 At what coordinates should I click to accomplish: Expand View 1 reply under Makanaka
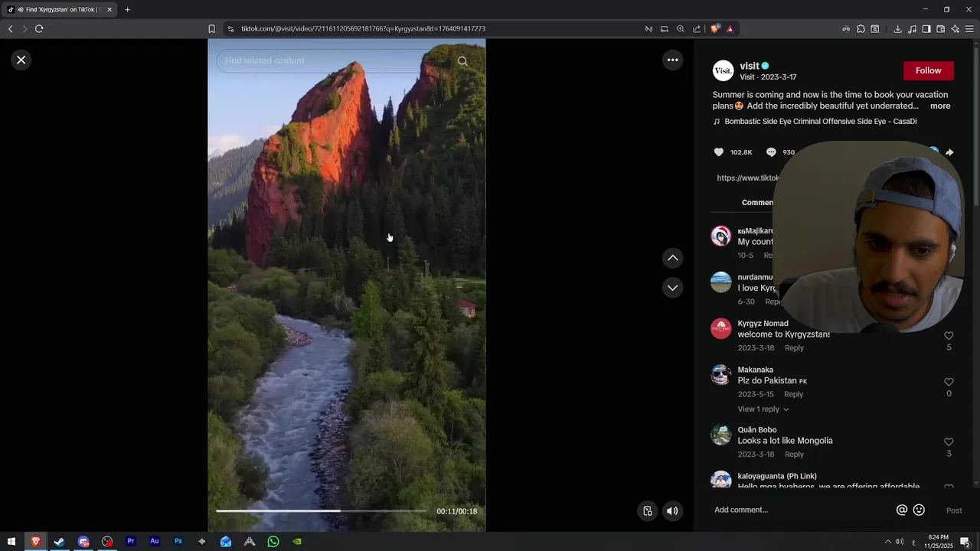pos(763,409)
